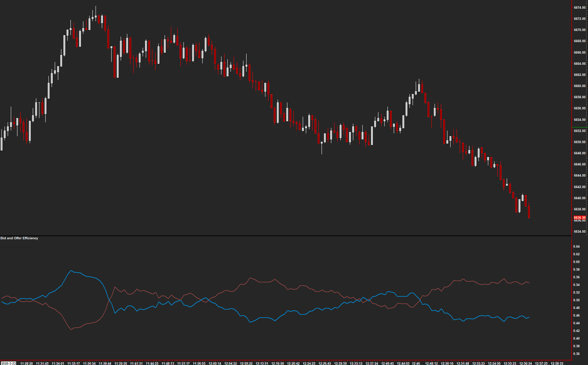Click the 0.64 value on the indicator scale
The height and width of the screenshot is (365, 588).
point(577,246)
